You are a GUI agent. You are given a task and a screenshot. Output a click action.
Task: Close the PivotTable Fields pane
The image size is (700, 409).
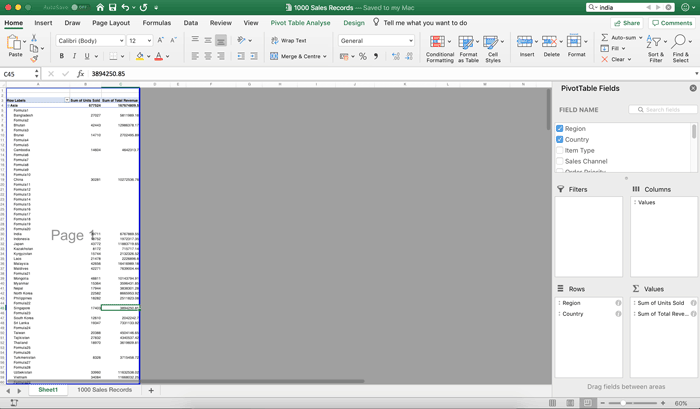[693, 88]
